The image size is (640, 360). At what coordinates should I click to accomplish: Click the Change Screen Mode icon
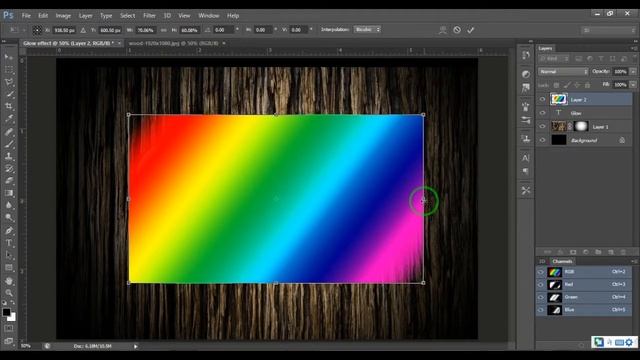pos(9,341)
